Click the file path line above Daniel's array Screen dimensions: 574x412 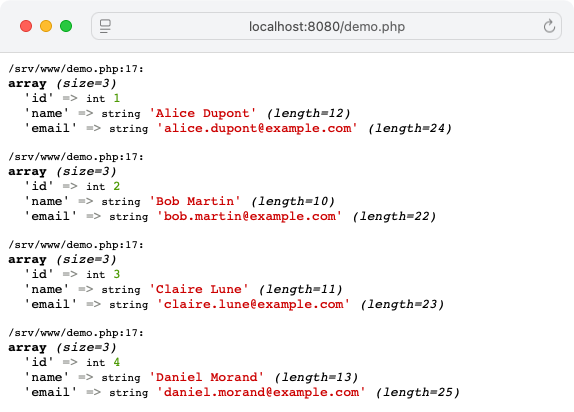[76, 333]
